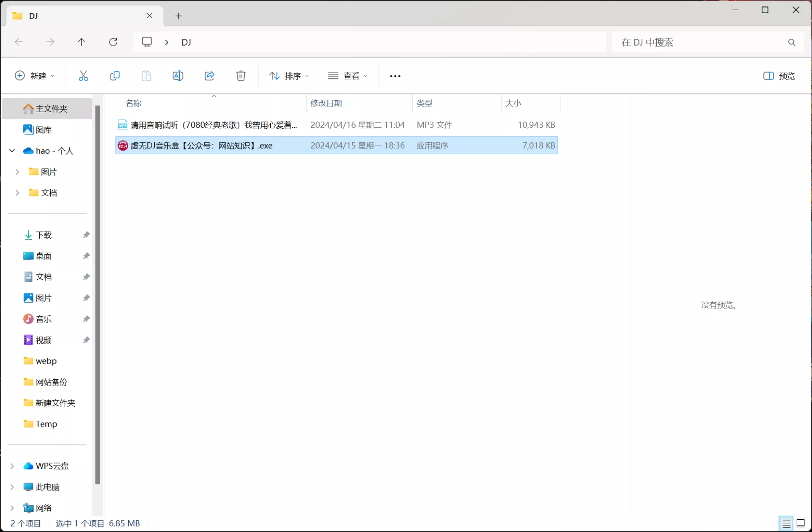812x532 pixels.
Task: Click the Share icon in toolbar
Action: [209, 76]
